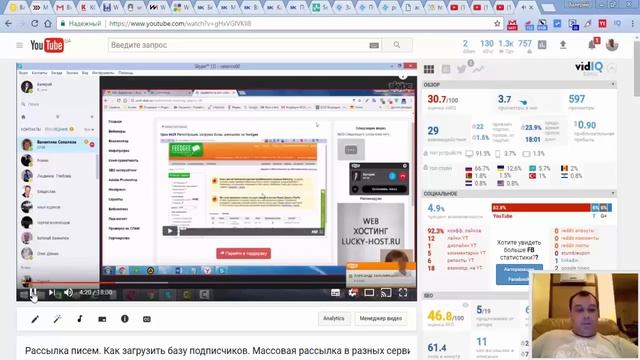Open Менеджер видео button
This screenshot has height=360, width=640.
tap(380, 318)
